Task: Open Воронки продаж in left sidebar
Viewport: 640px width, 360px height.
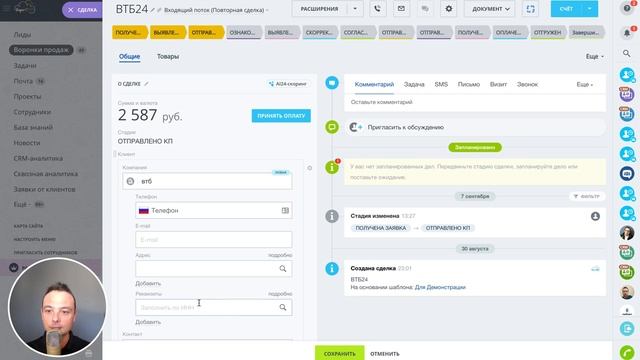Action: click(41, 50)
